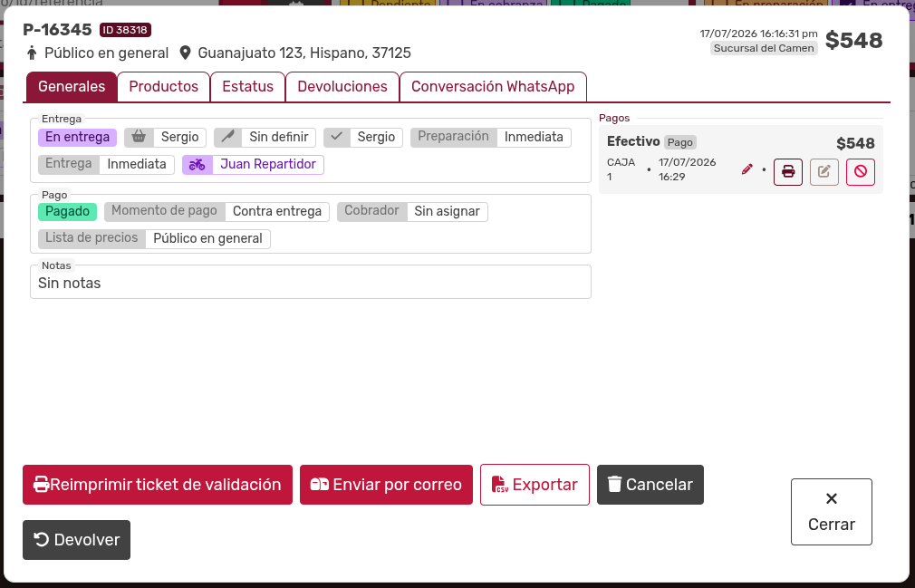Click the order timestamp 17/07/2026 16:16:31 pm
This screenshot has width=915, height=588.
758,34
